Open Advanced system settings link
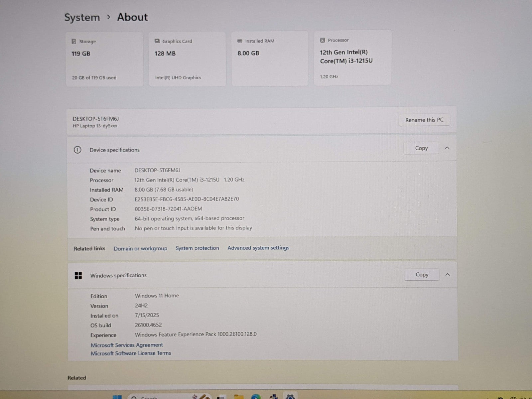532x399 pixels. (x=258, y=248)
